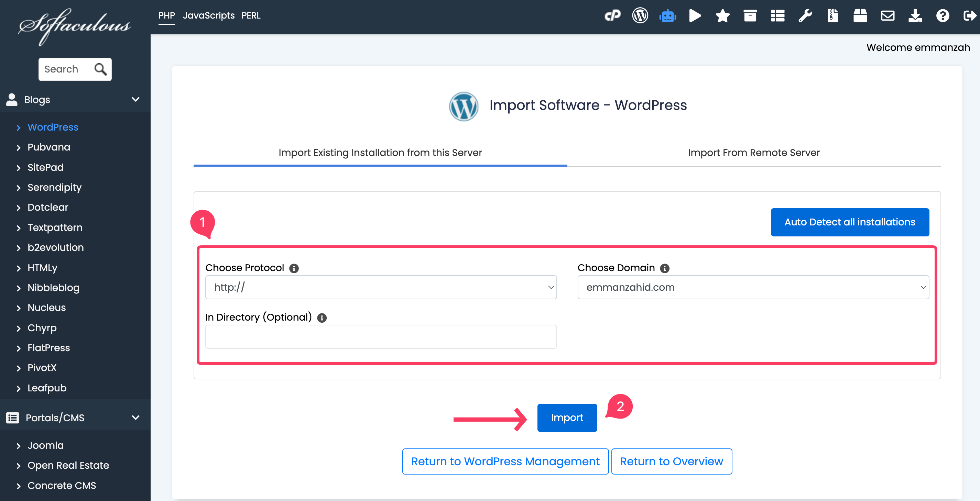Switch to the PHP scripts tab
The image size is (980, 501).
point(167,15)
